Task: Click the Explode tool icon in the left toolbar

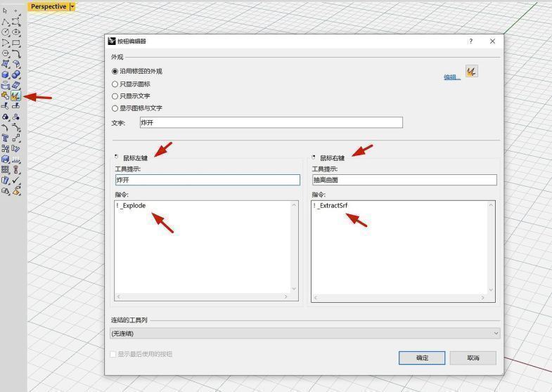Action: 15,96
